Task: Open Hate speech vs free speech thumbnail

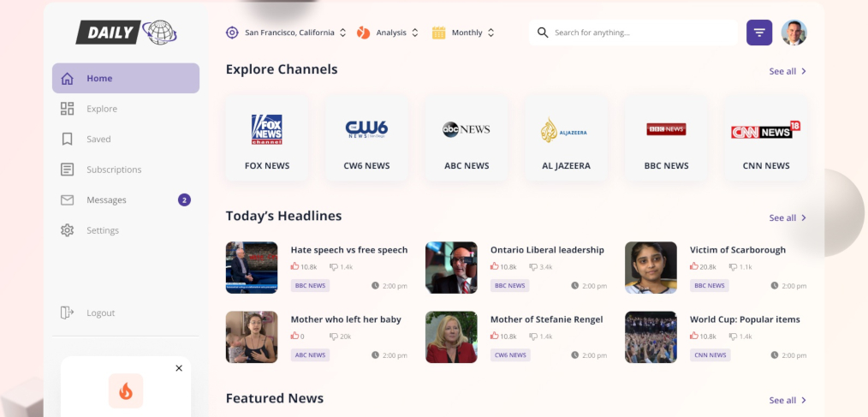Action: click(252, 267)
